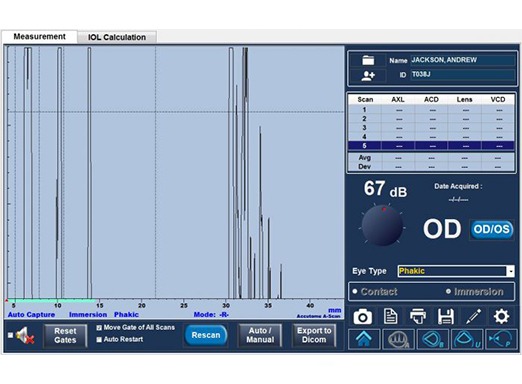
Task: Select the B-scan mode icon
Action: click(x=433, y=339)
